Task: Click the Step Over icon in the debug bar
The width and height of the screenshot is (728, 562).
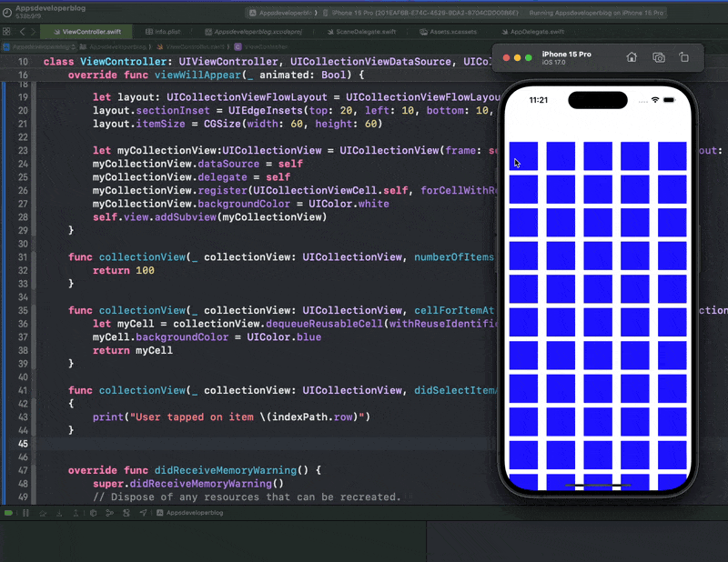Action: point(42,512)
